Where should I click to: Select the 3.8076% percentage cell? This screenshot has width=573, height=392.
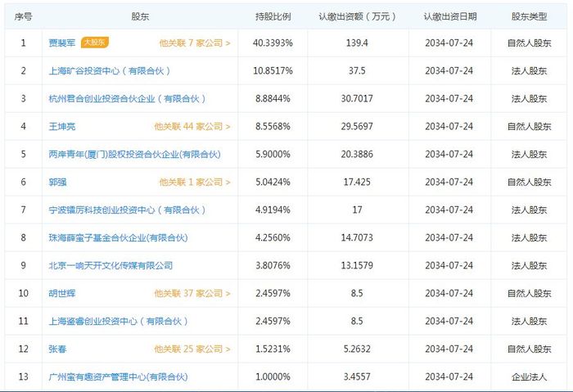click(273, 266)
